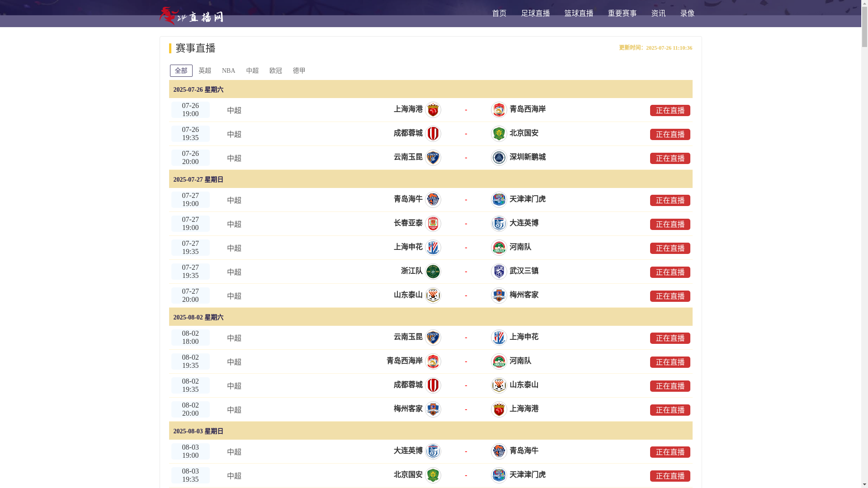Click 天津津门虎 crest in 07-27 match
This screenshot has width=868, height=488.
[499, 200]
